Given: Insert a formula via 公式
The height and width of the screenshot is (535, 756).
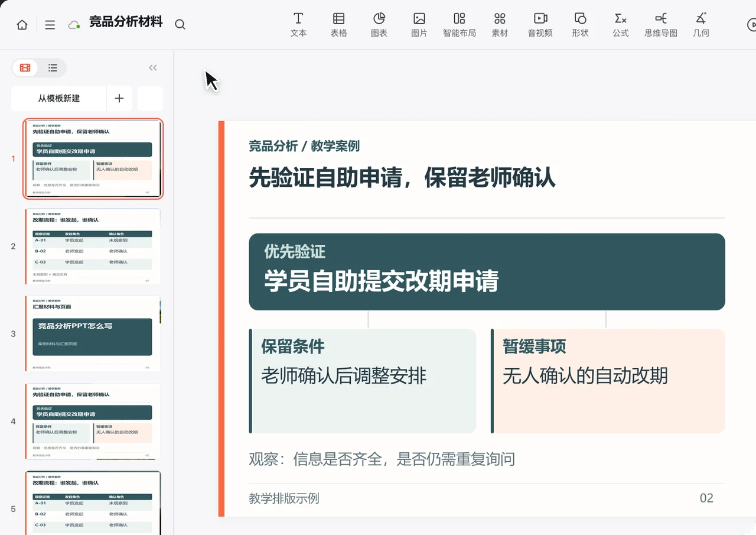Looking at the screenshot, I should click(x=620, y=25).
